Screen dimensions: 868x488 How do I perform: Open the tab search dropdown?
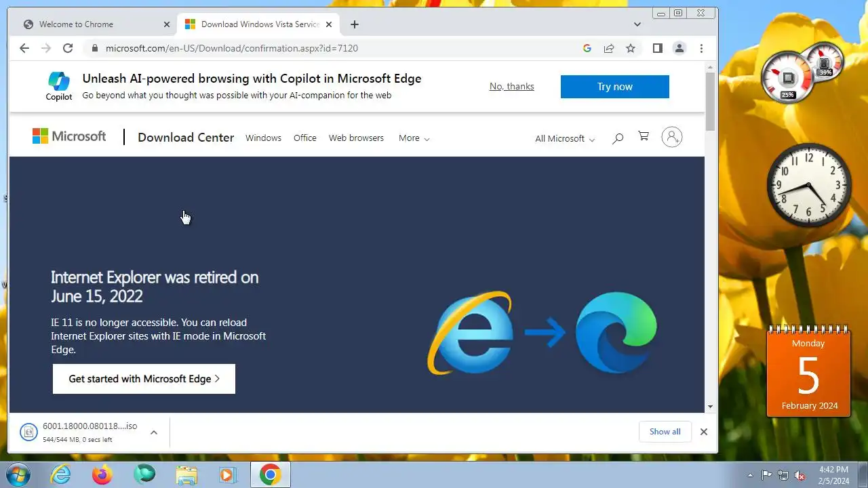pyautogui.click(x=637, y=24)
